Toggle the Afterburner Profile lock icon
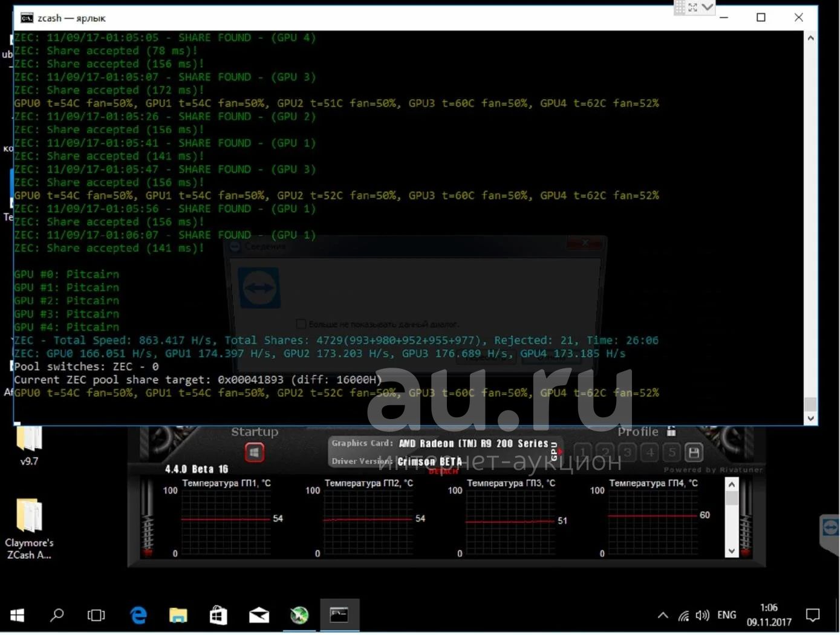The image size is (840, 635). pos(671,431)
